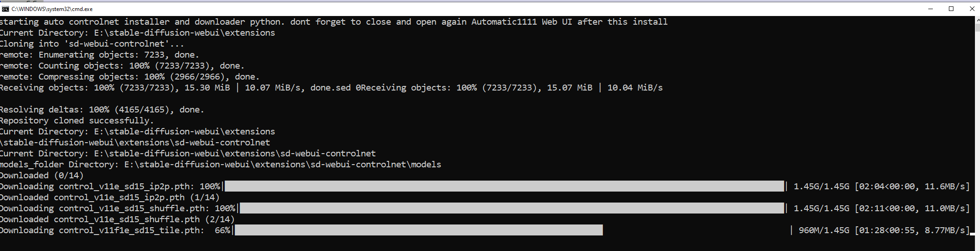Click the models_folder Directory path line
The width and height of the screenshot is (980, 251).
pyautogui.click(x=220, y=164)
